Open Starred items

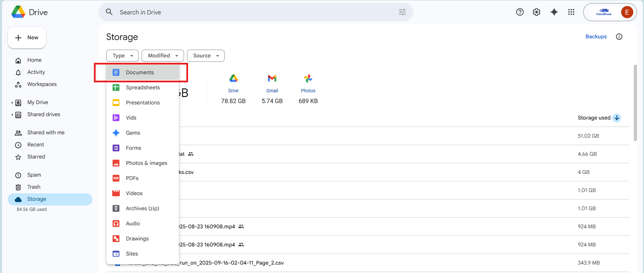point(50,157)
